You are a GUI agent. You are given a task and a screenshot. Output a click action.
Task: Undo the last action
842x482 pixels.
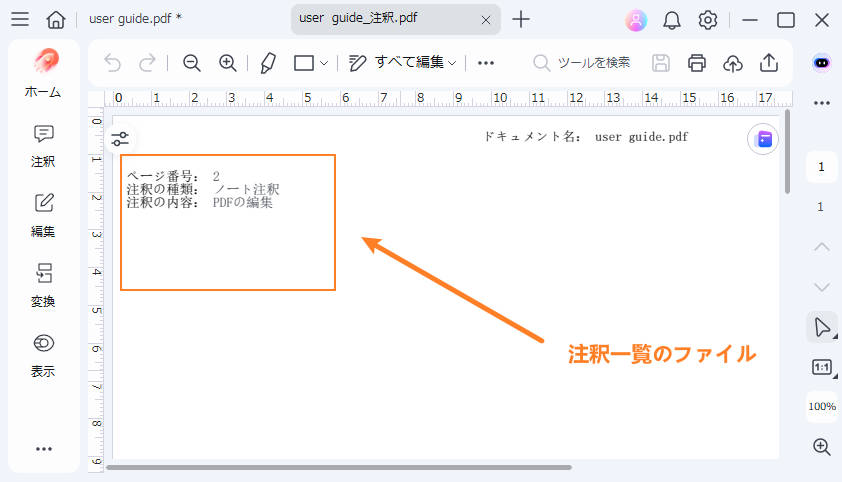tap(113, 63)
